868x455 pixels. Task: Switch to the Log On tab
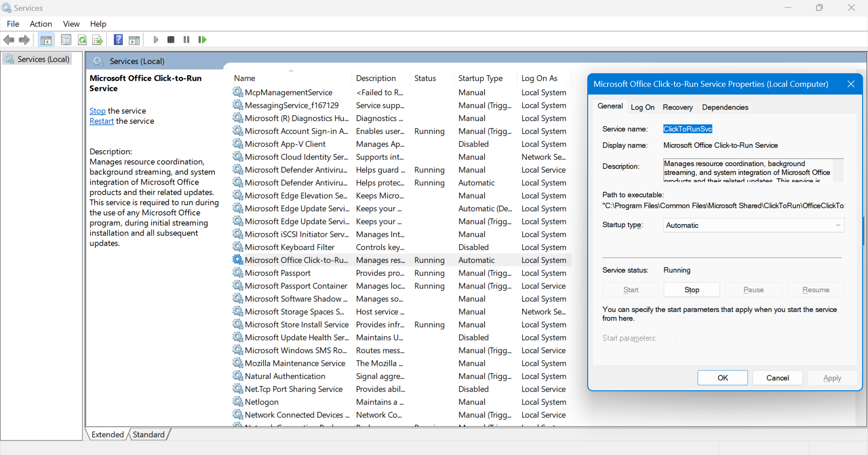click(x=642, y=107)
